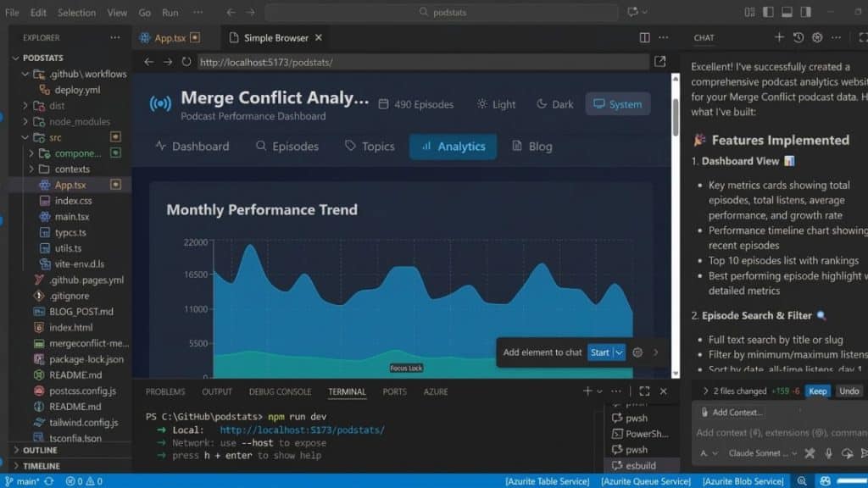The image size is (868, 488).
Task: Switch dashboard theme to Light
Action: (496, 104)
